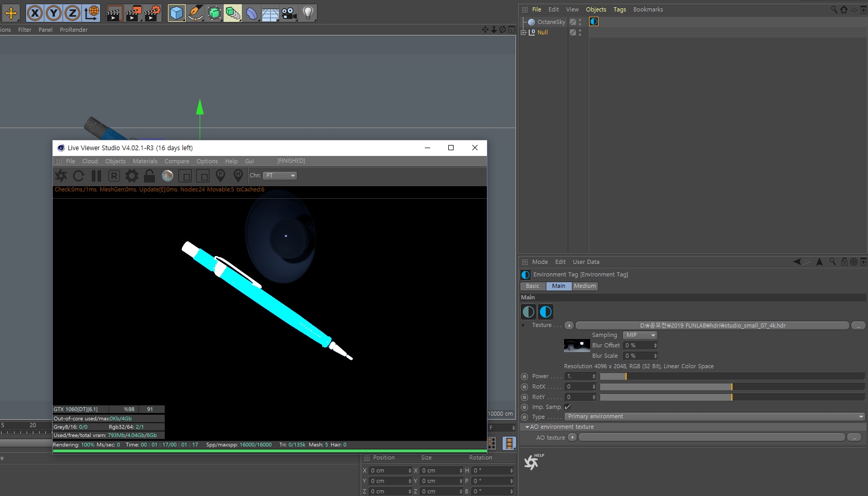Click the Hdr environment blue half-circle button
The height and width of the screenshot is (496, 868).
click(x=546, y=312)
